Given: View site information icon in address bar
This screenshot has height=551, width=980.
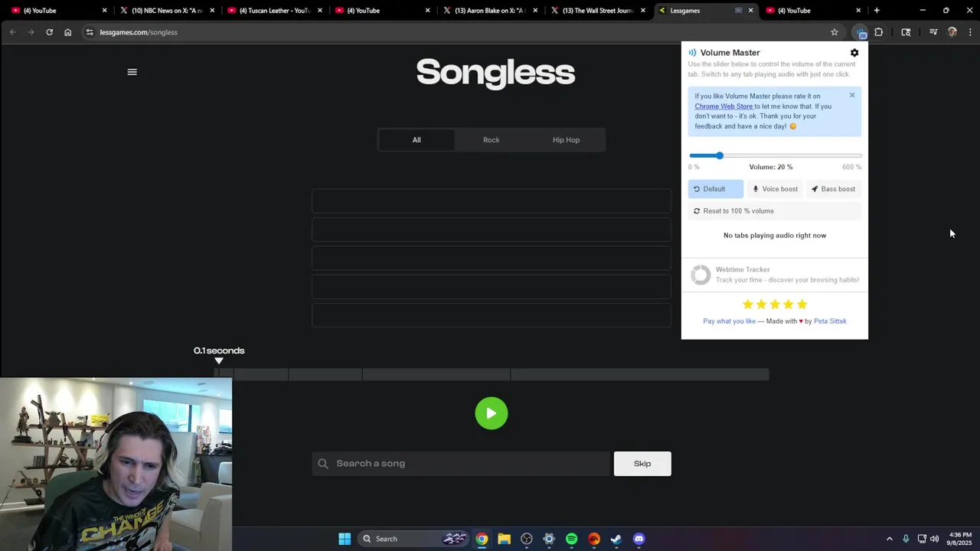Looking at the screenshot, I should pyautogui.click(x=90, y=32).
